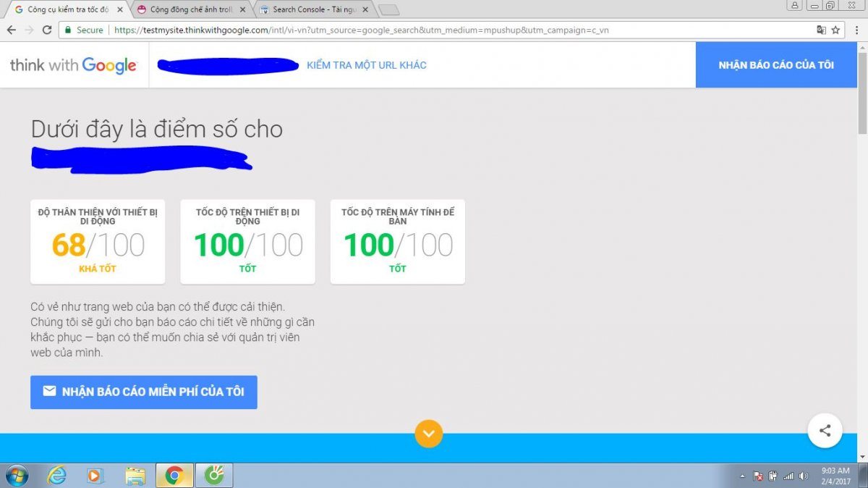Viewport: 868px width, 488px height.
Task: Open Windows Explorer folder in taskbar
Action: pos(135,476)
